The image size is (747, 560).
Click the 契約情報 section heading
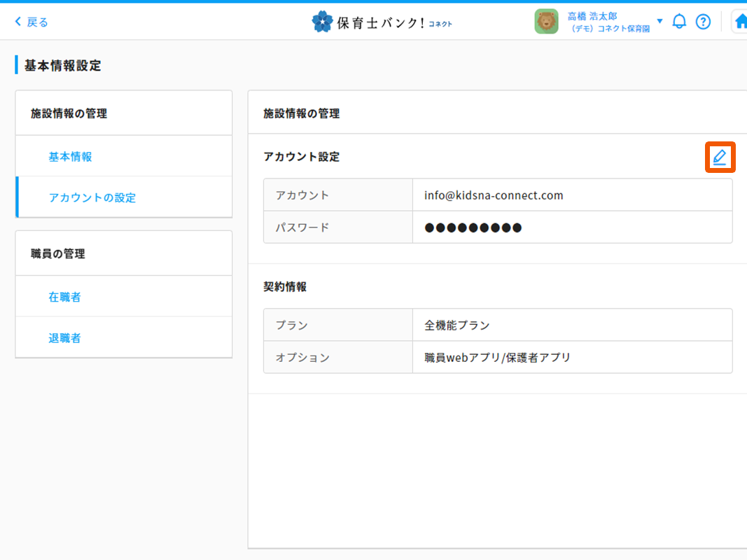pyautogui.click(x=285, y=286)
